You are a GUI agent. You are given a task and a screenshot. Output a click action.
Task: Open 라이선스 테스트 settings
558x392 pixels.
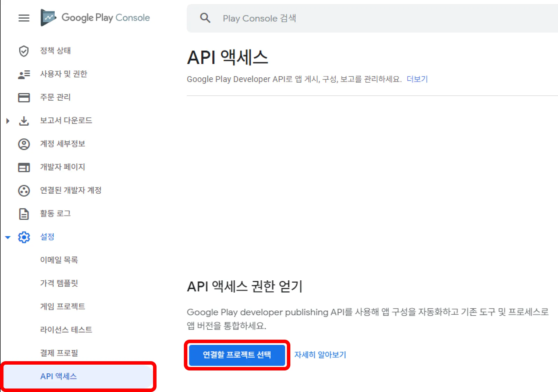[66, 329]
